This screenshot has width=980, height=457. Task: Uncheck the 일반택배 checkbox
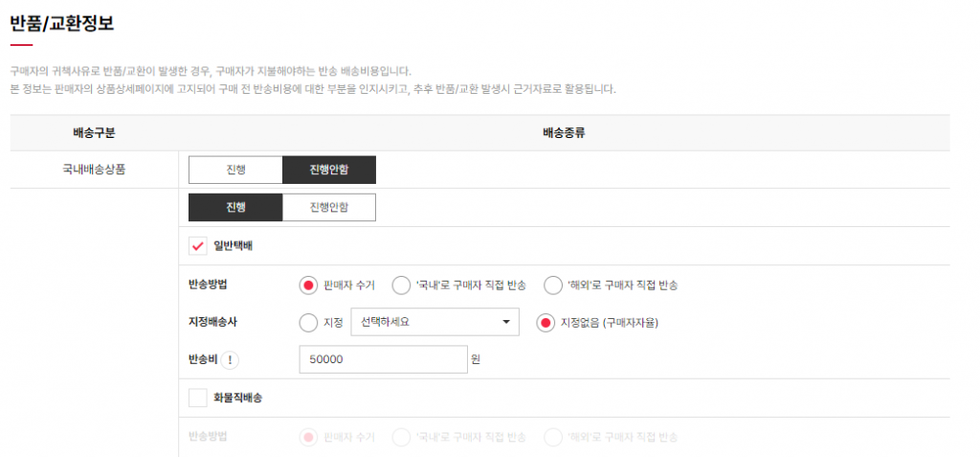click(198, 246)
